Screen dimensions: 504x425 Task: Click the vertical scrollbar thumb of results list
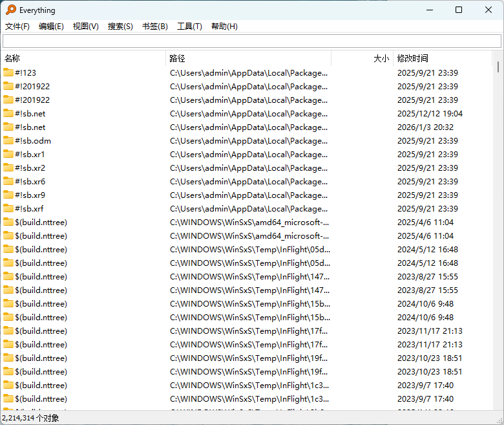click(498, 67)
